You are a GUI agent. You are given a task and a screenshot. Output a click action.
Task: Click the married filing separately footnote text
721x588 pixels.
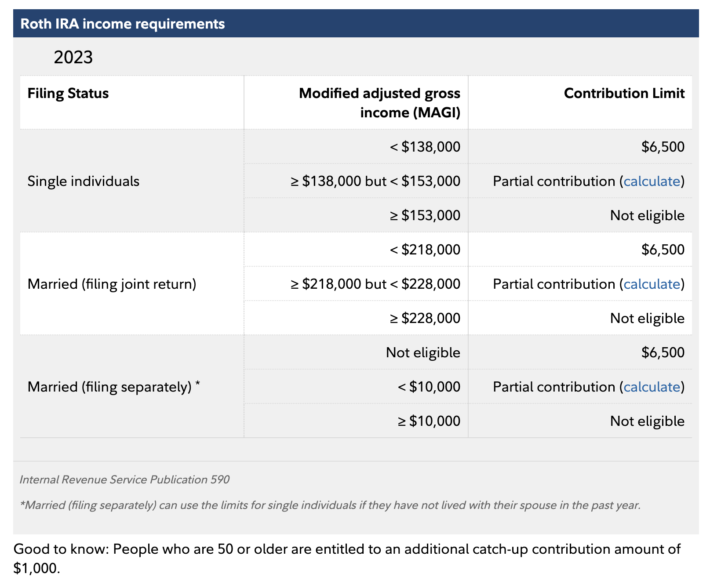(330, 505)
